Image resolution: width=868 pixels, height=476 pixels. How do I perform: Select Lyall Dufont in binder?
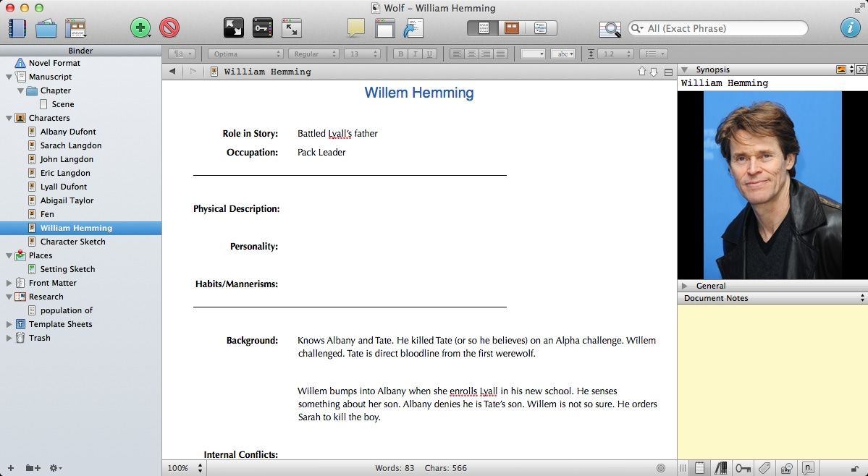point(64,187)
